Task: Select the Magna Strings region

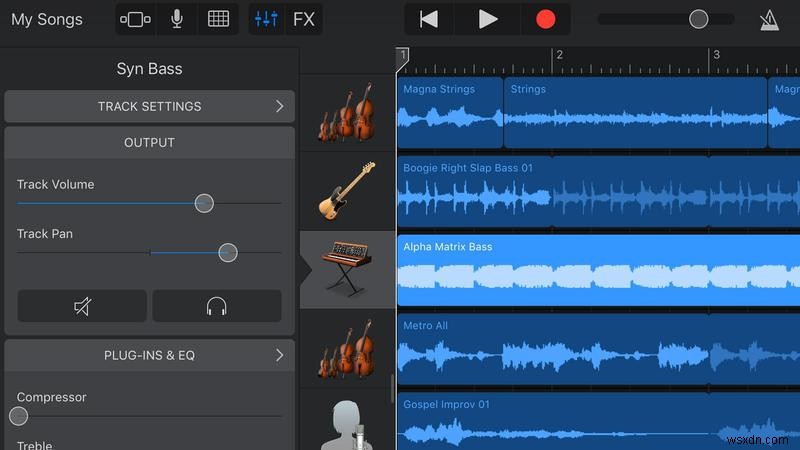Action: (450, 113)
